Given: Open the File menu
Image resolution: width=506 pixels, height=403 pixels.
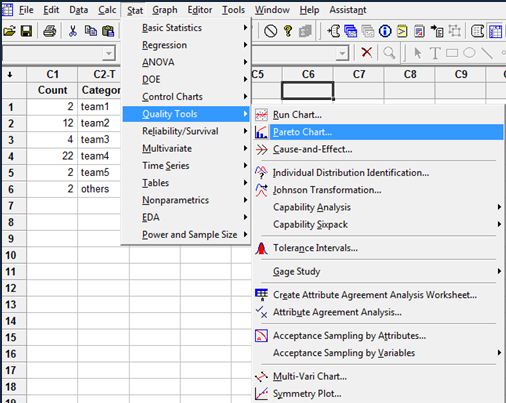Looking at the screenshot, I should click(x=26, y=10).
